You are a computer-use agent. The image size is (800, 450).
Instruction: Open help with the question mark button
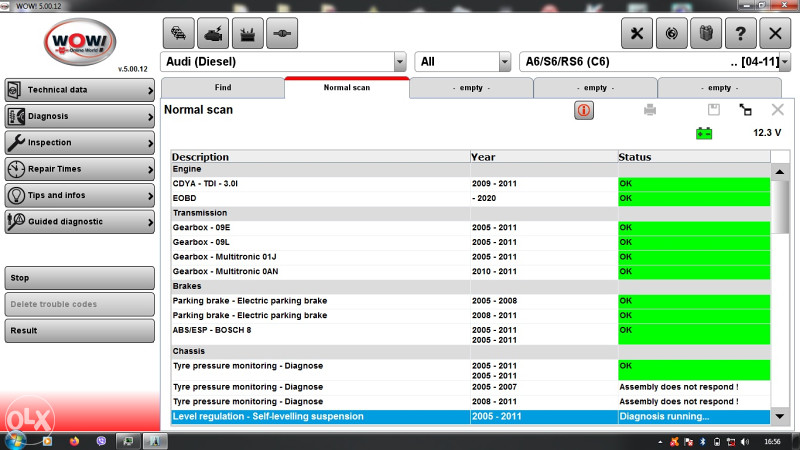point(740,33)
